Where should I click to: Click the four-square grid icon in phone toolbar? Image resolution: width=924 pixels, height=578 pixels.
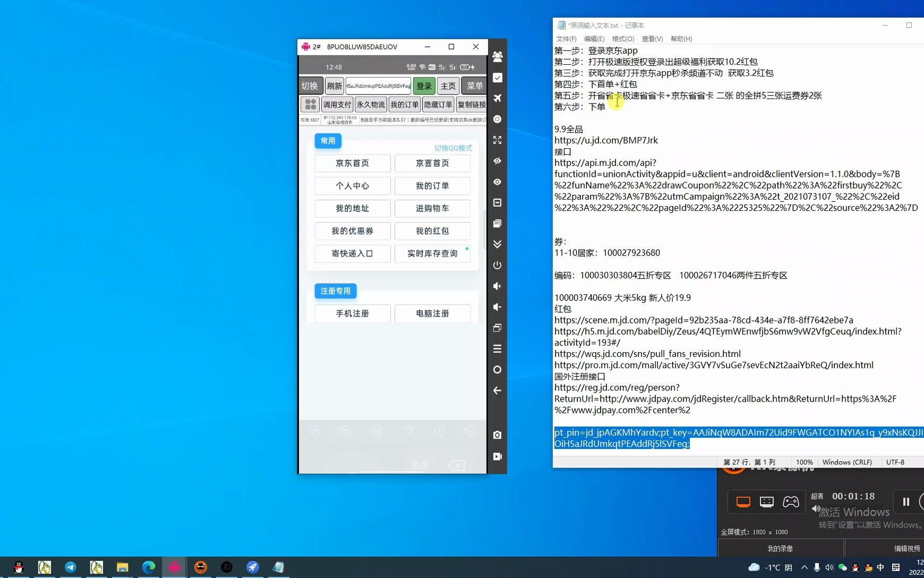[x=311, y=104]
